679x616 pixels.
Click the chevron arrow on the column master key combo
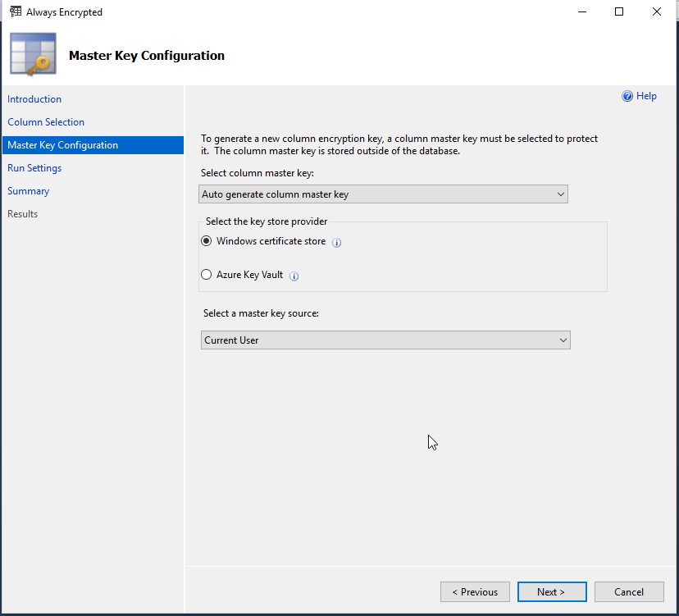point(561,194)
